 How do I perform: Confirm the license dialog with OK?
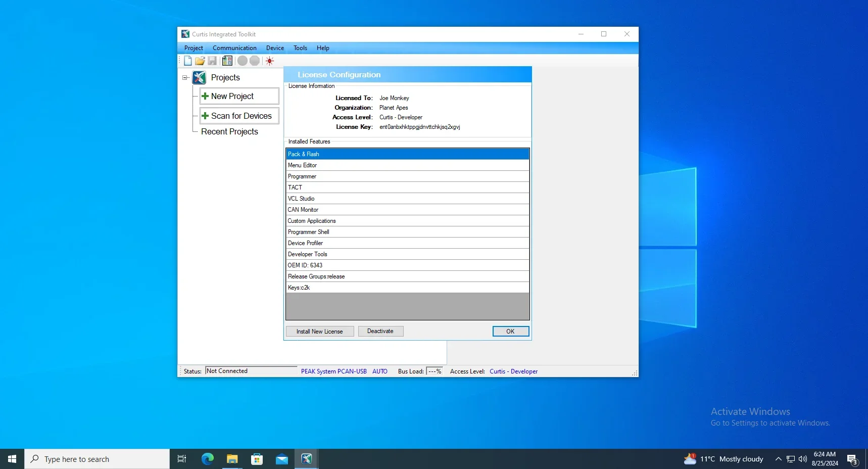[510, 332]
